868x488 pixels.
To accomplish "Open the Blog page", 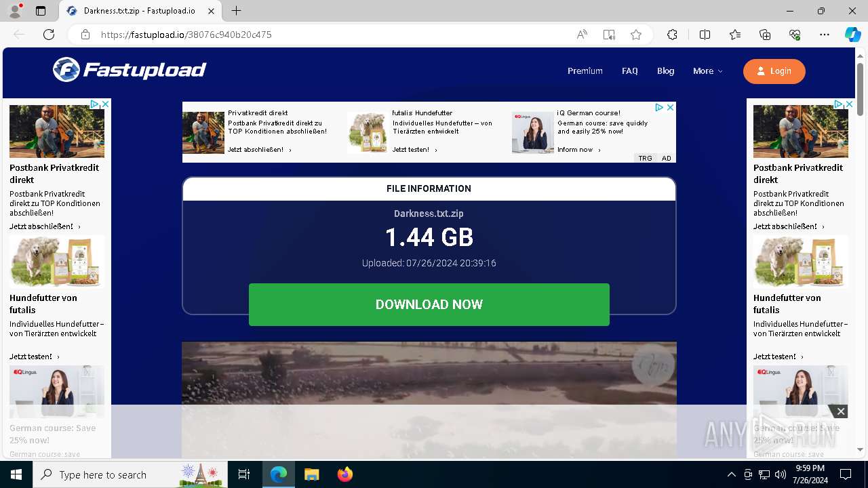I will coord(666,71).
